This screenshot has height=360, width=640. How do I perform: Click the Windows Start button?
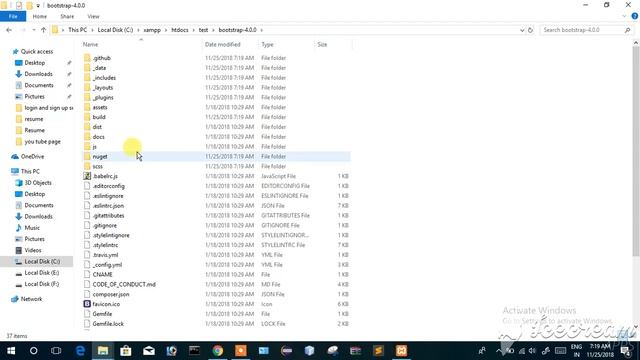click(x=11, y=351)
